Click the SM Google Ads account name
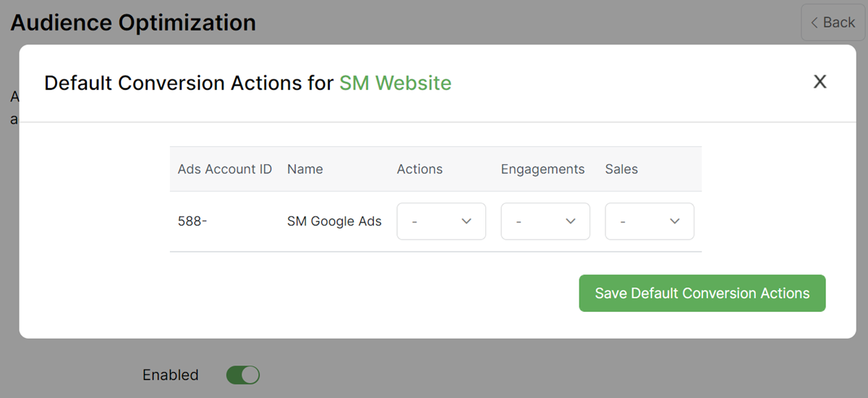This screenshot has height=398, width=868. (x=334, y=221)
